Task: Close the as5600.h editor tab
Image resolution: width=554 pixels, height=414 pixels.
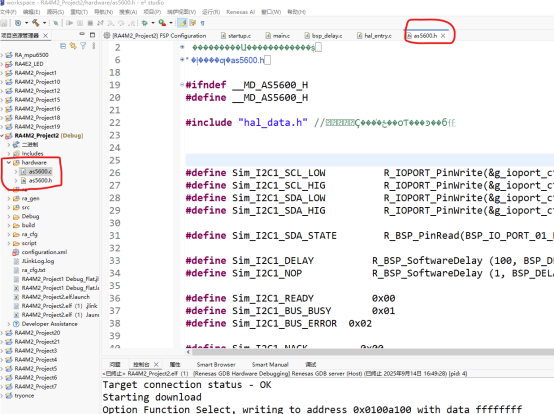Action: point(443,36)
